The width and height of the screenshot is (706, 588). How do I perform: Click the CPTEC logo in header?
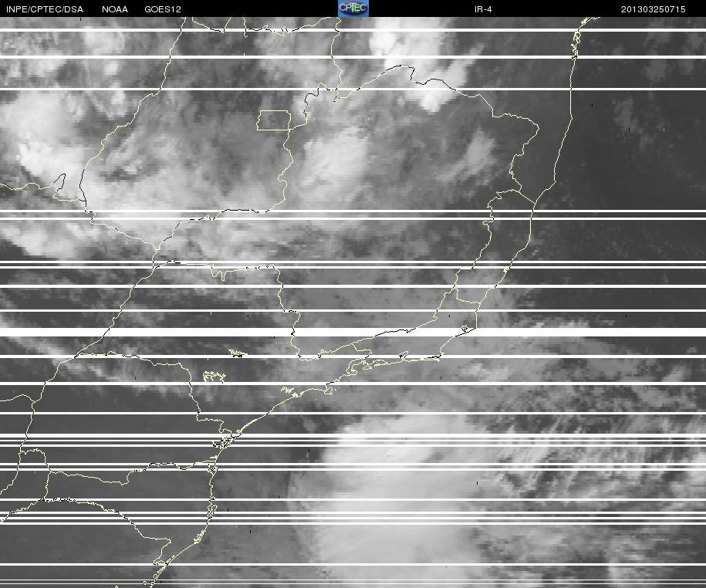click(353, 8)
